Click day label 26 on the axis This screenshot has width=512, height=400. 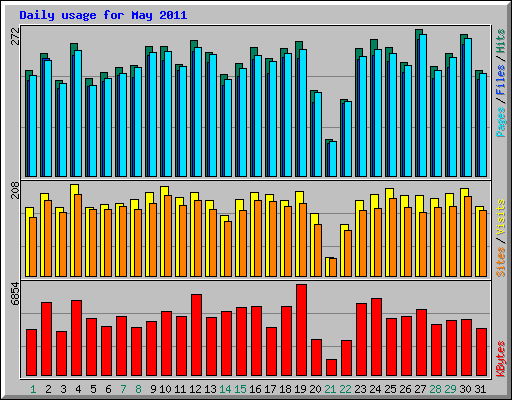click(405, 389)
